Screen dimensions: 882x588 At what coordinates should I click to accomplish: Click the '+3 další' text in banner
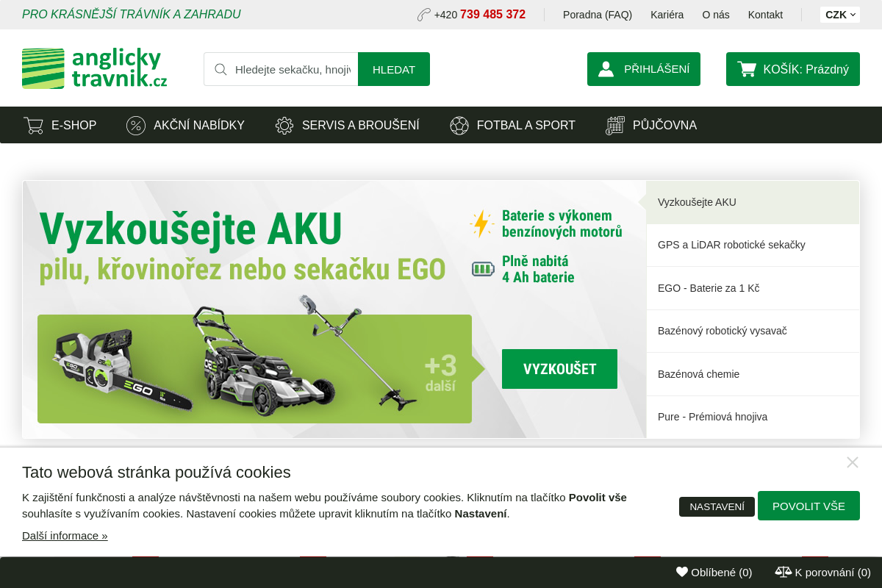(x=440, y=373)
